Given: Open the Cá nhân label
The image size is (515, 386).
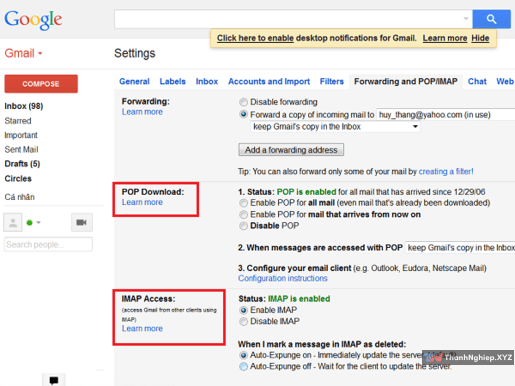Looking at the screenshot, I should [x=20, y=197].
